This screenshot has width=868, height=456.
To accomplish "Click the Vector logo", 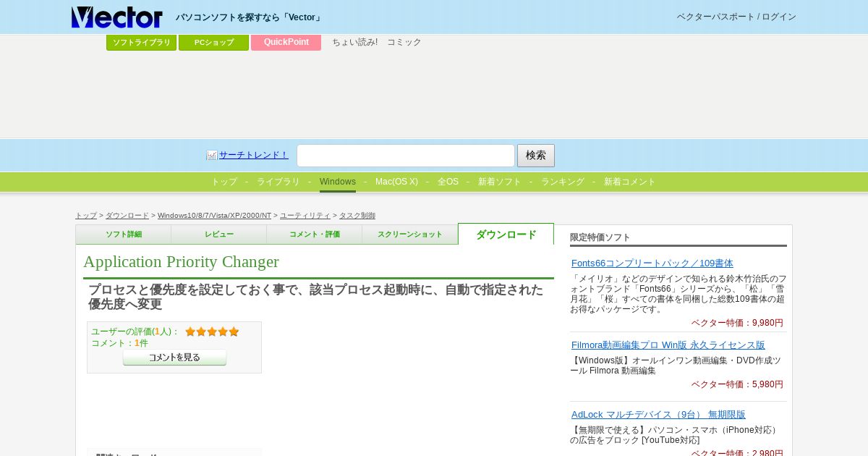I will (x=117, y=17).
